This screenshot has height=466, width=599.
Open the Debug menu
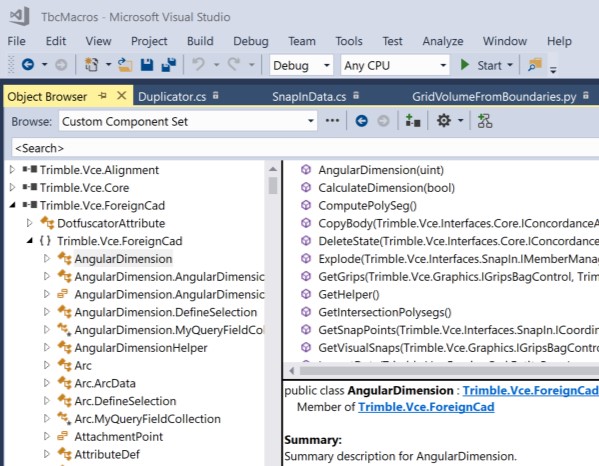pos(251,41)
